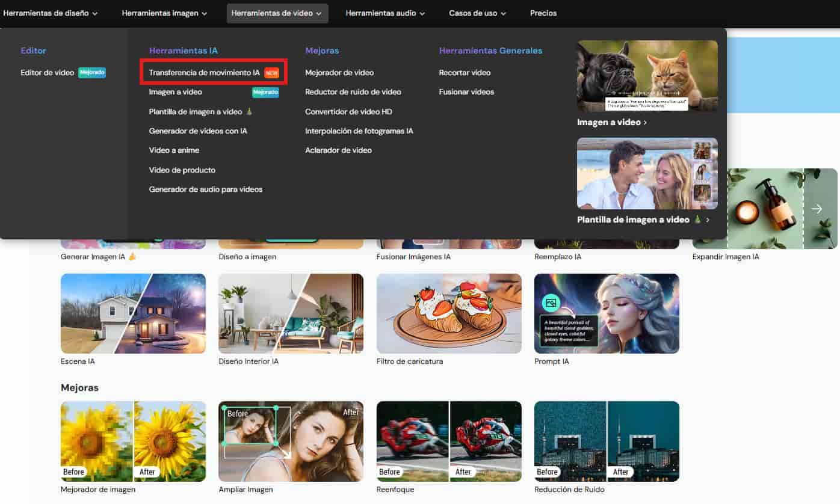Open the Prompt IA goddess thumbnail
Viewport: 840px width, 504px height.
point(607,314)
